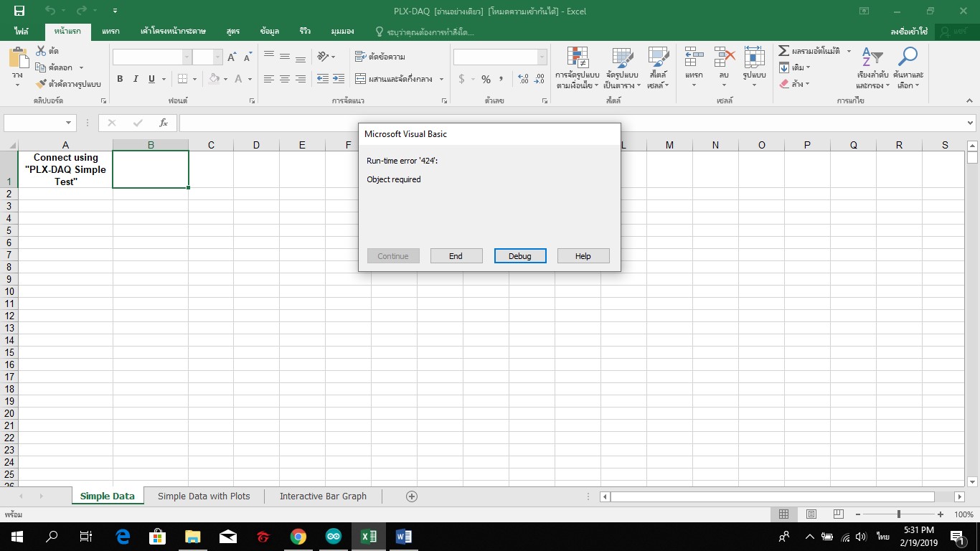Screen dimensions: 980x551
Task: Open the แทรก (Insert) ribbon tab
Action: pos(110,32)
